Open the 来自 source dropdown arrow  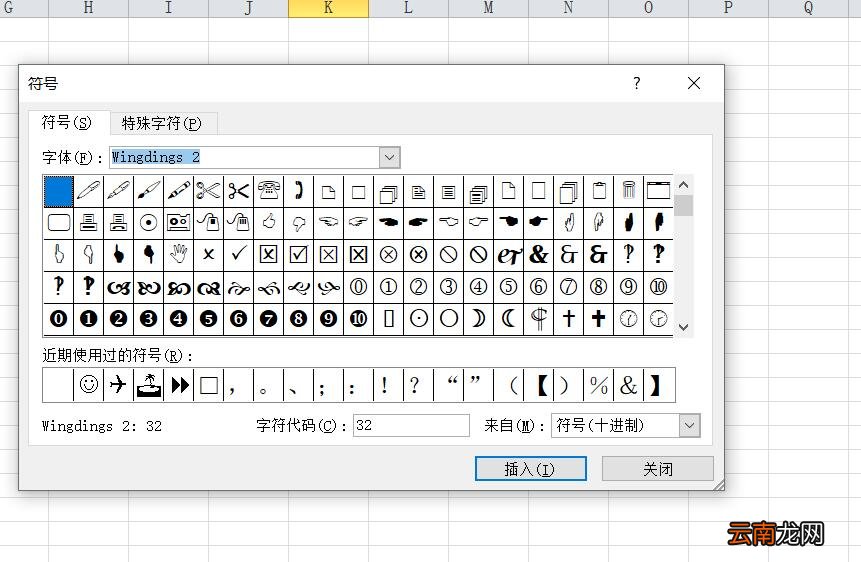click(690, 426)
